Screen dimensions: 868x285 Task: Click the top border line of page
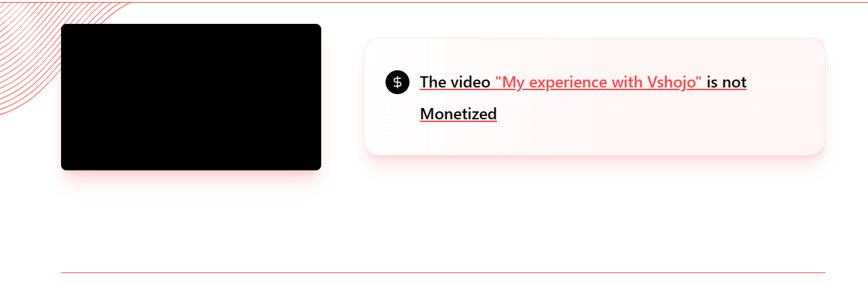coord(434,2)
